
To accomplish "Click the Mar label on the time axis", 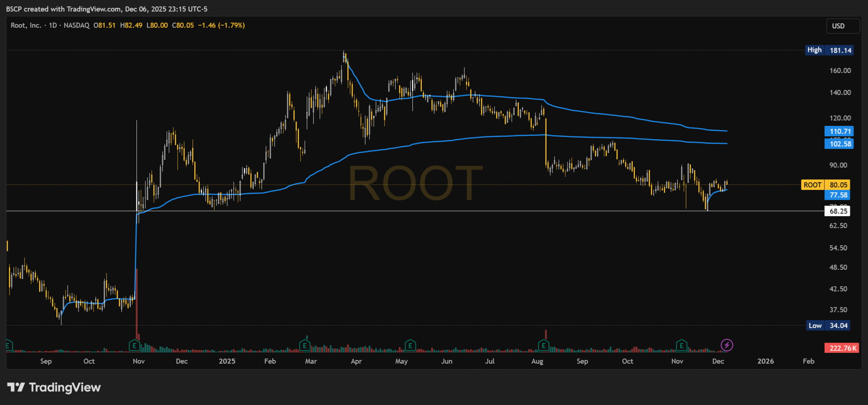I will [x=311, y=361].
